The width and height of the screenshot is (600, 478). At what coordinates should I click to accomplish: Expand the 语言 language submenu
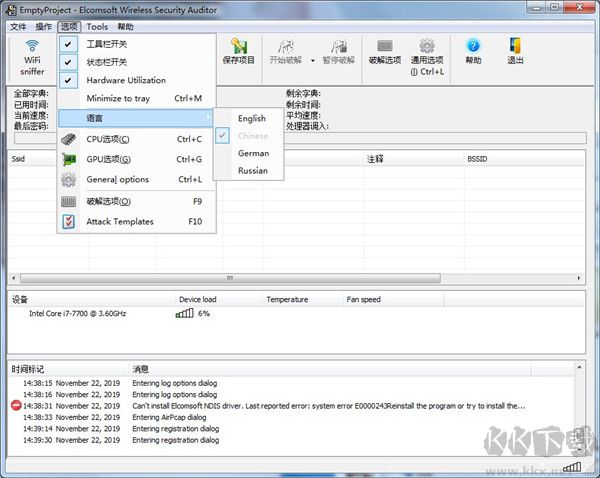135,118
